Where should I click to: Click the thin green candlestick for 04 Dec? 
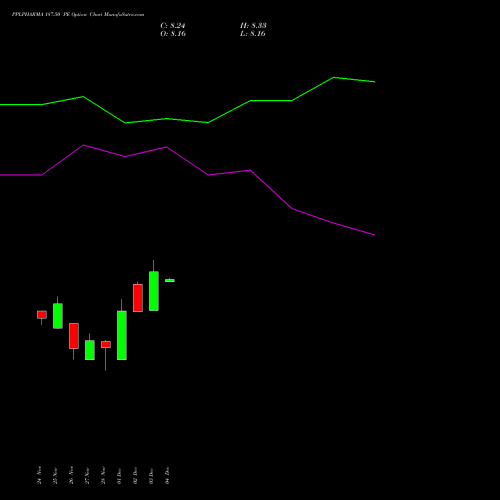point(170,280)
